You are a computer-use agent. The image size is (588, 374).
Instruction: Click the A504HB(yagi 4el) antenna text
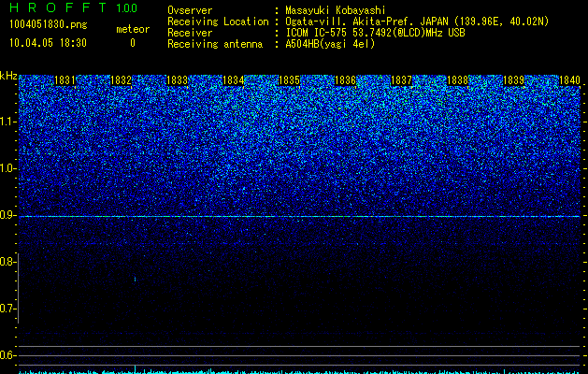pos(330,44)
